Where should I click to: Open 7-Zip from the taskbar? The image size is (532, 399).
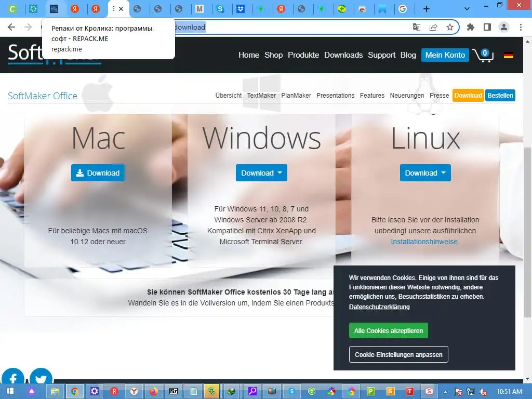pyautogui.click(x=174, y=392)
